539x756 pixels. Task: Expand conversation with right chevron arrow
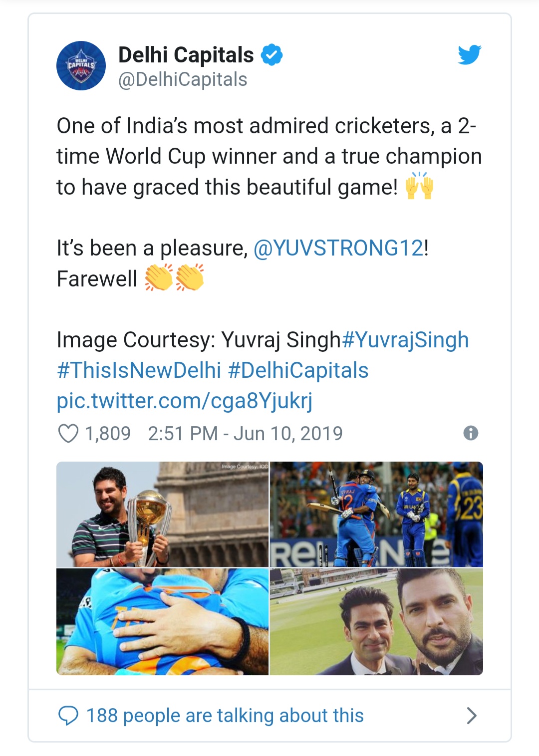coord(471,716)
